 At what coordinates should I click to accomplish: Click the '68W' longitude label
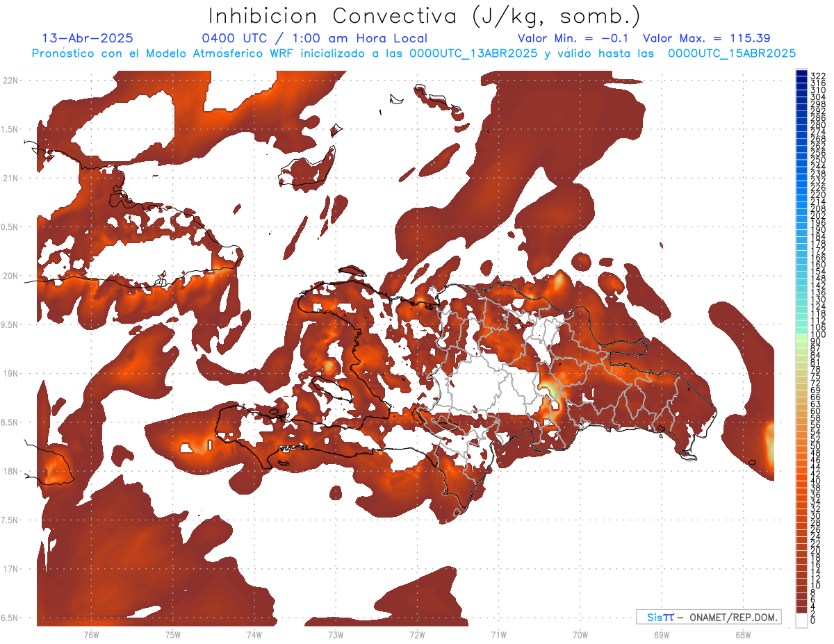pos(742,634)
